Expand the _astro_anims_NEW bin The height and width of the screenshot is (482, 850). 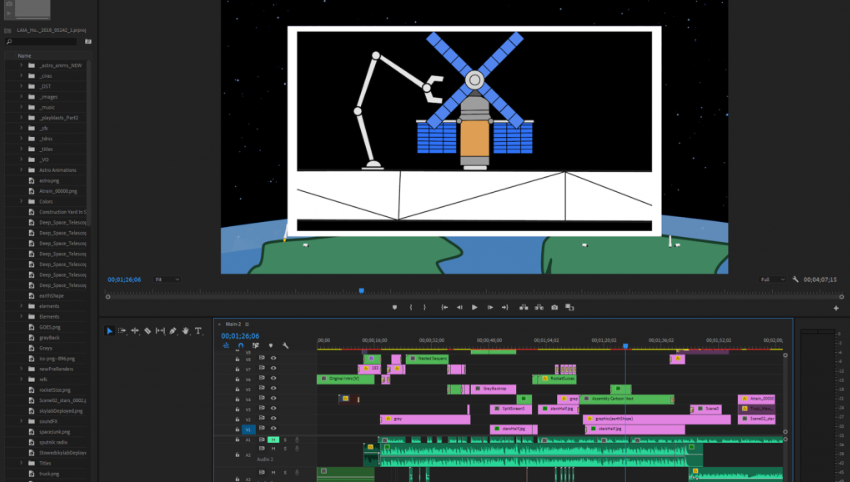(22, 65)
